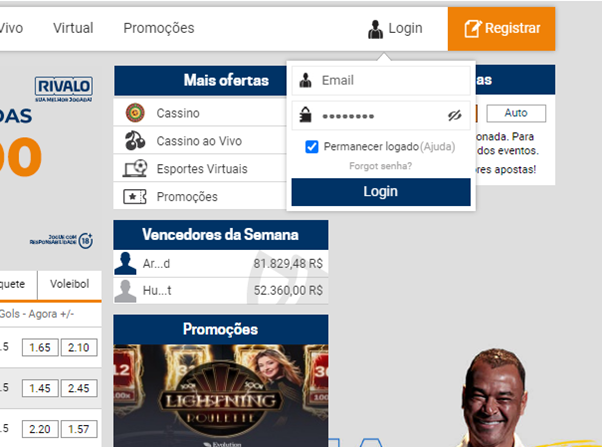This screenshot has width=602, height=447.
Task: Select the 1.65 odds button
Action: click(40, 348)
